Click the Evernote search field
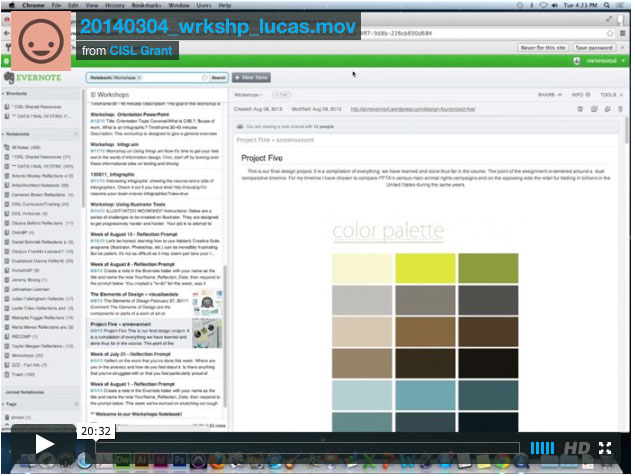The image size is (635, 476). [147, 77]
